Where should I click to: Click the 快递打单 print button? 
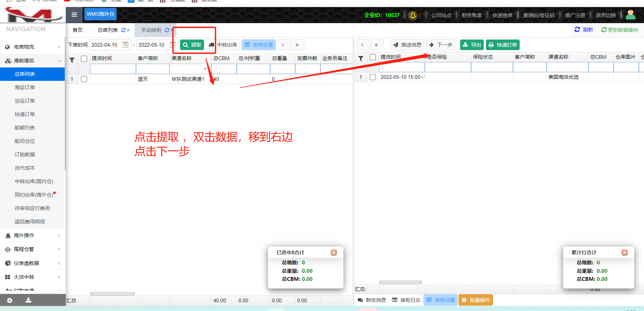click(x=502, y=45)
